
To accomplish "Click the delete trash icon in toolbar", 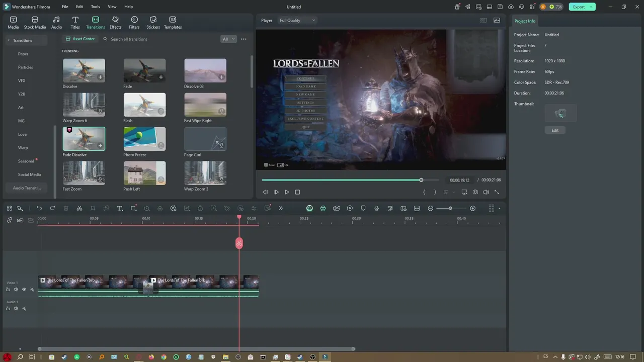I will pyautogui.click(x=66, y=208).
